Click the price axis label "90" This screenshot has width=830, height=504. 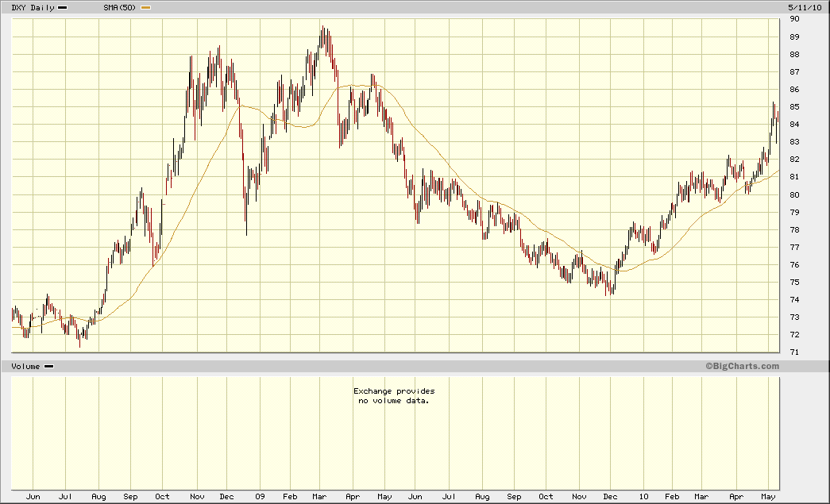pyautogui.click(x=794, y=19)
